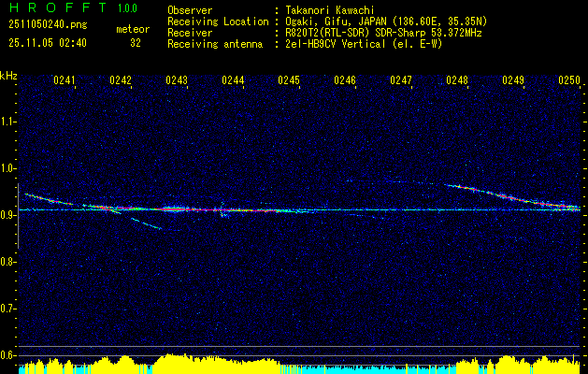
Task: Click the version number 1.0.0
Action: [x=127, y=8]
